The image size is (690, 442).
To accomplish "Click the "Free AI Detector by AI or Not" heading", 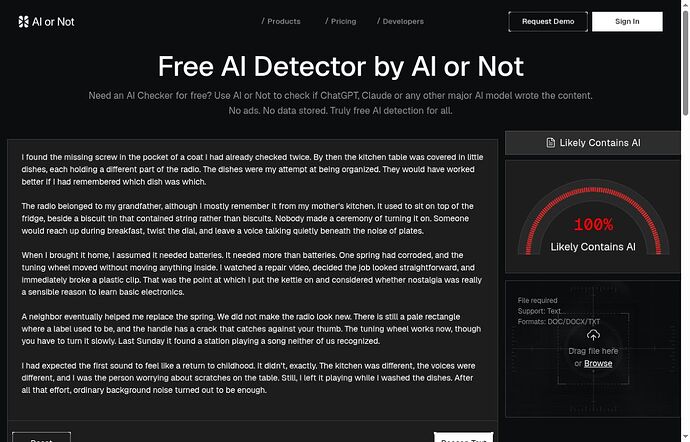I will pyautogui.click(x=341, y=66).
